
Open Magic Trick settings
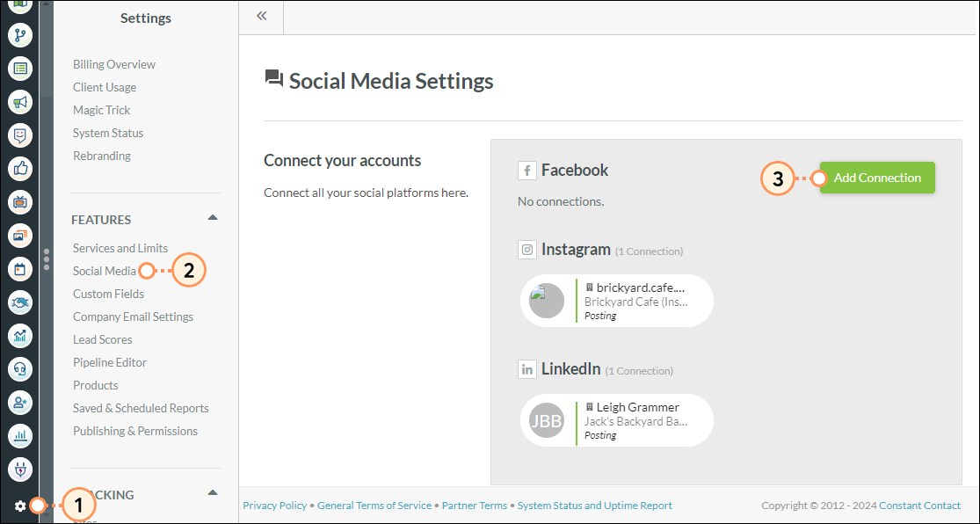click(101, 110)
